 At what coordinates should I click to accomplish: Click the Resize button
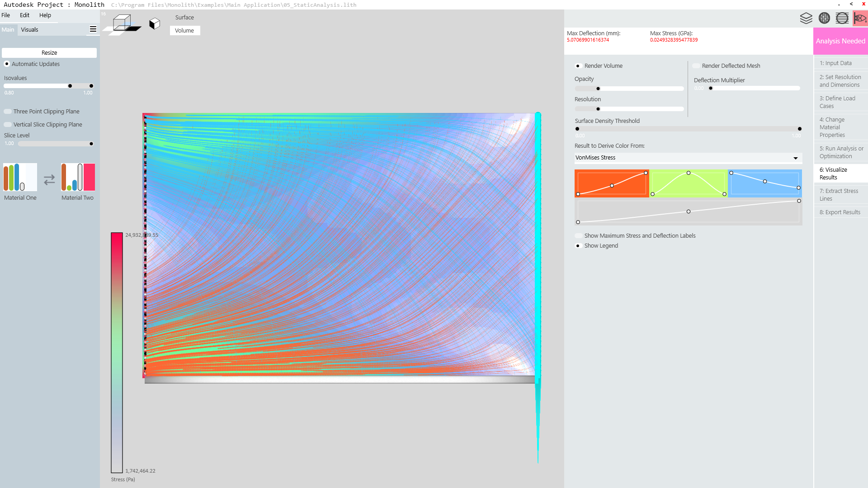pos(49,53)
